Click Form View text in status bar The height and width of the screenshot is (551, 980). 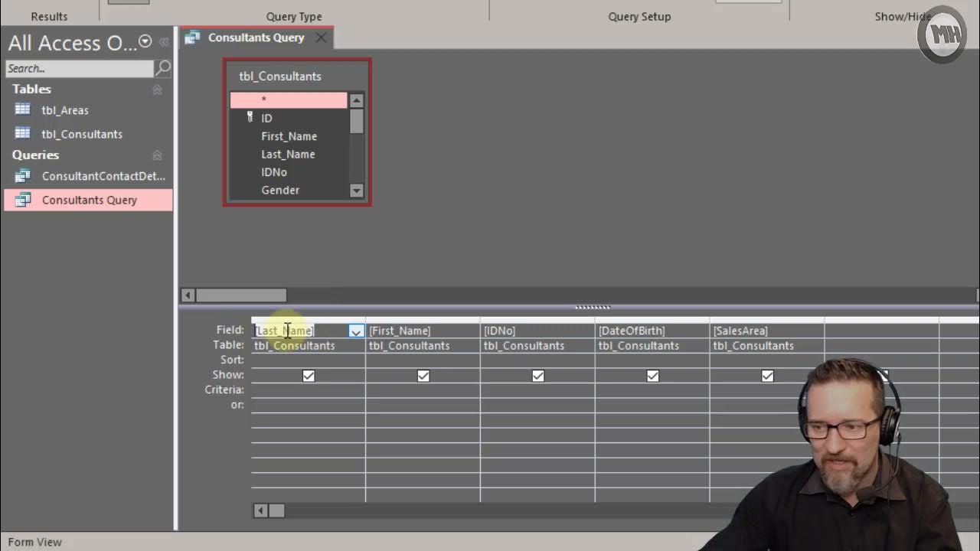coord(35,542)
